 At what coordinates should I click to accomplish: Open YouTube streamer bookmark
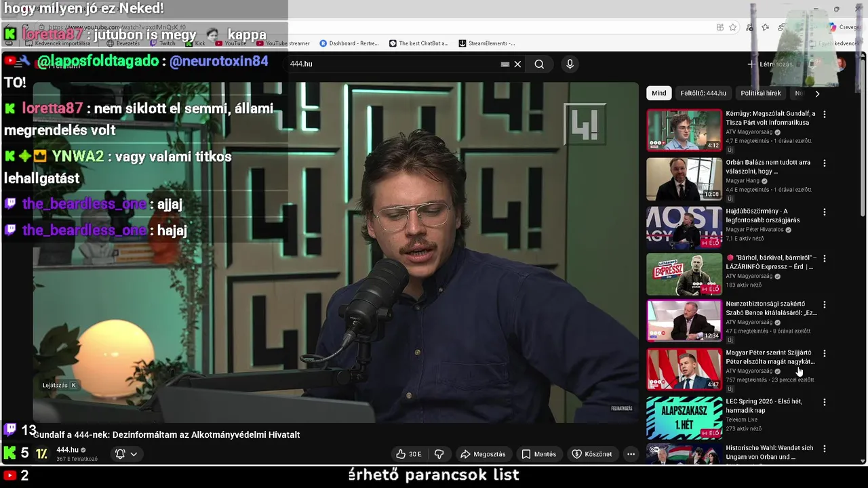(x=283, y=43)
